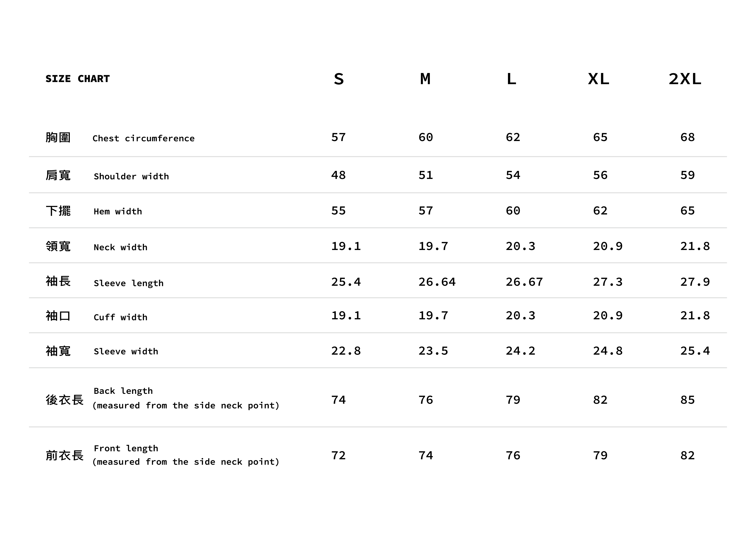Click the S size column header
756x534 pixels.
tap(339, 79)
